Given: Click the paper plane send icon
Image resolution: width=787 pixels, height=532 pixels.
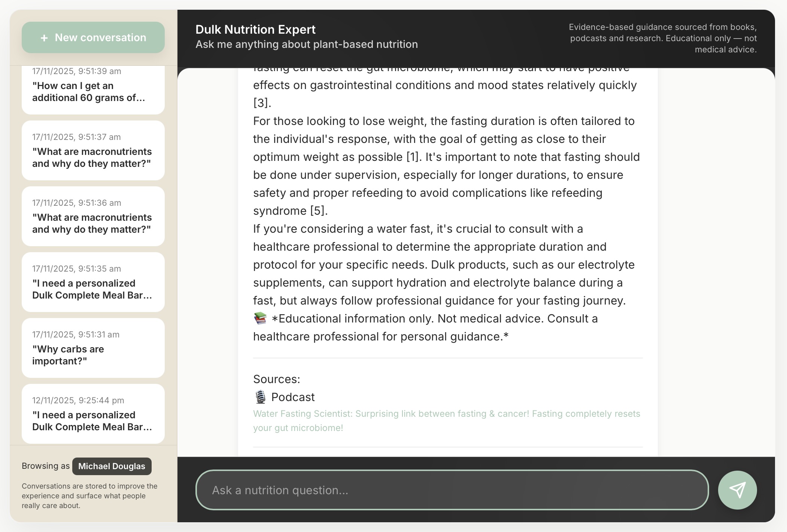Looking at the screenshot, I should pyautogui.click(x=737, y=490).
